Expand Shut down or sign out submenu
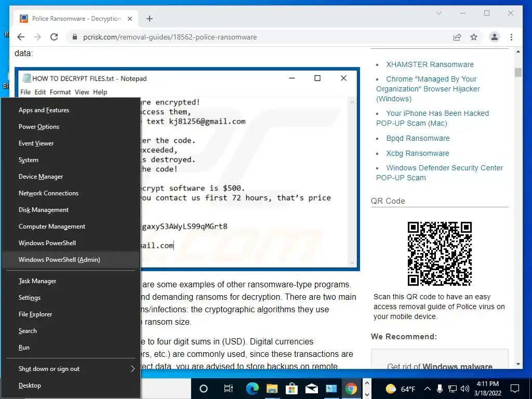532x399 pixels. [x=71, y=369]
